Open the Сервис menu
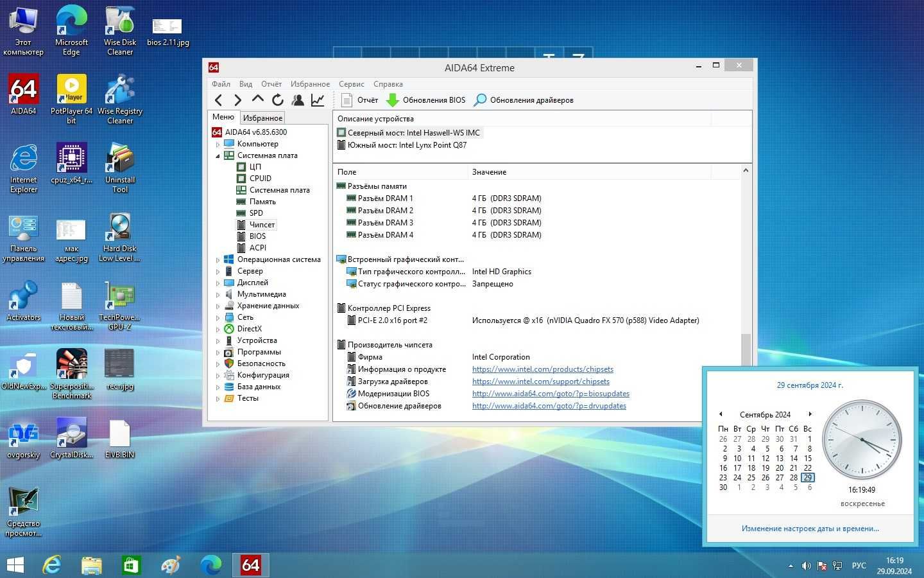 pos(352,84)
